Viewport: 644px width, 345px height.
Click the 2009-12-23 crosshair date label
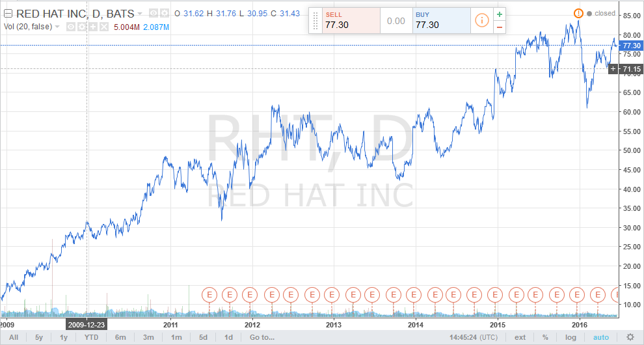tap(87, 325)
